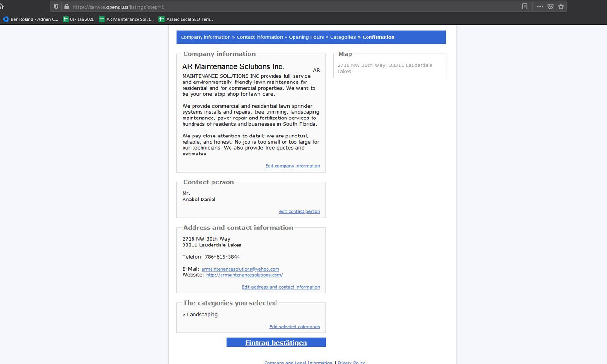
Task: Open the Company and Legal Information link
Action: click(298, 363)
